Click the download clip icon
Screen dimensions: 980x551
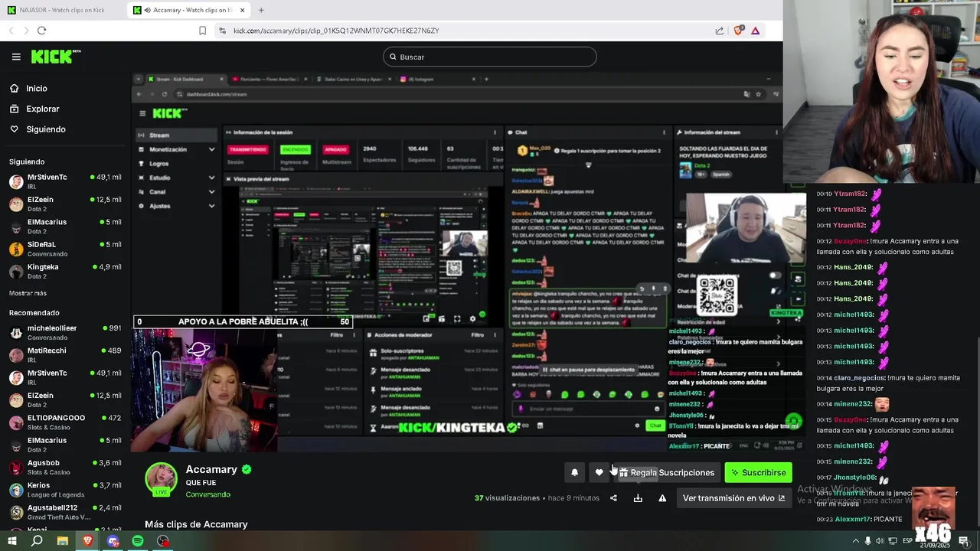638,498
